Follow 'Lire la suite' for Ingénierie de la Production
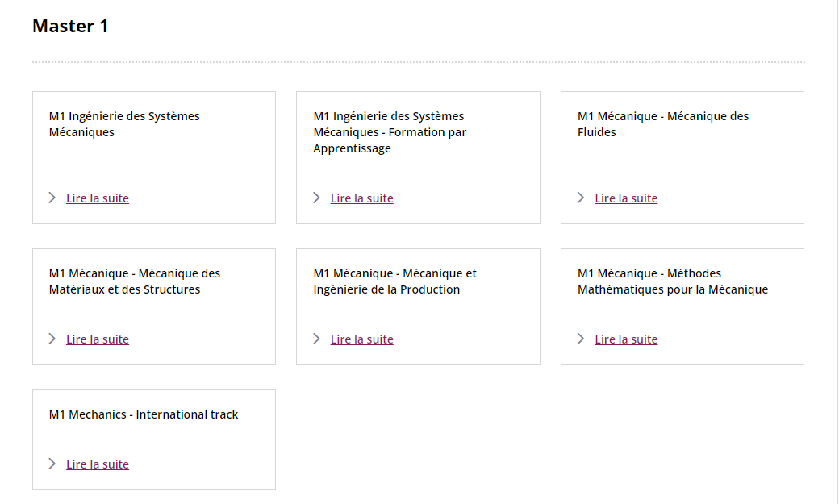This screenshot has height=504, width=839. point(362,339)
